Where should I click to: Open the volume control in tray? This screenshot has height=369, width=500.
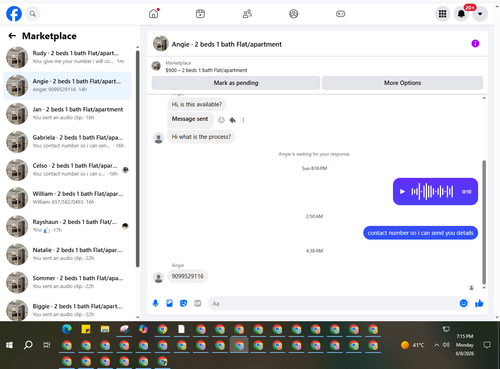[x=446, y=345]
